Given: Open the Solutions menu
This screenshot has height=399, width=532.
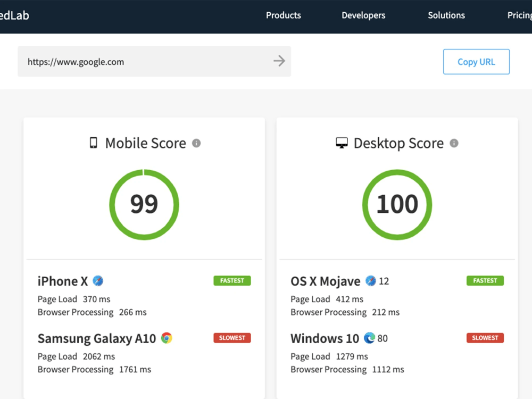Looking at the screenshot, I should click(446, 15).
